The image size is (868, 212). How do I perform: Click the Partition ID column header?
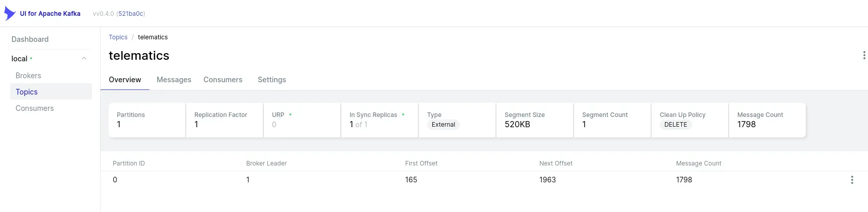coord(129,163)
